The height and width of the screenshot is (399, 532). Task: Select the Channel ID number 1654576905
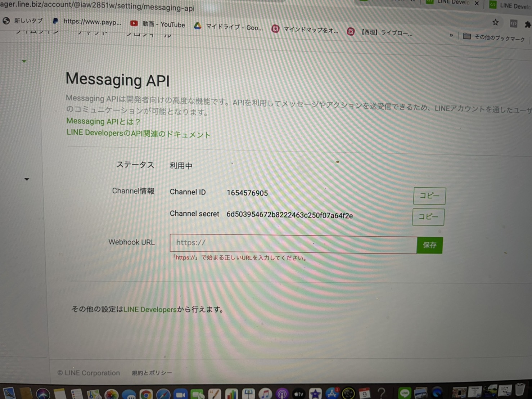[247, 193]
